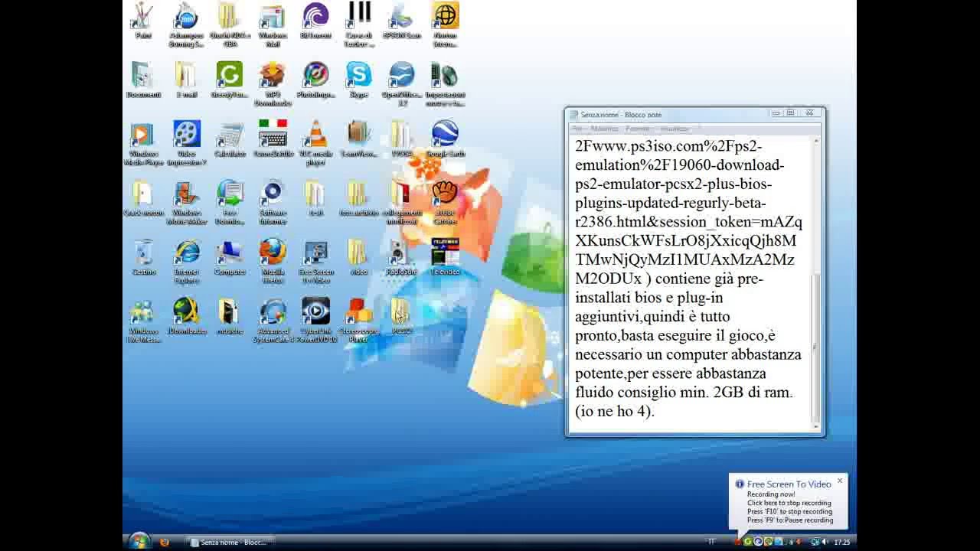Launch Google Earth from the desktop

445,139
